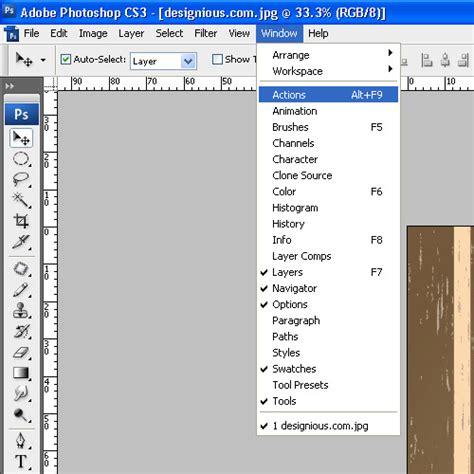Open the Select menu

tap(169, 33)
